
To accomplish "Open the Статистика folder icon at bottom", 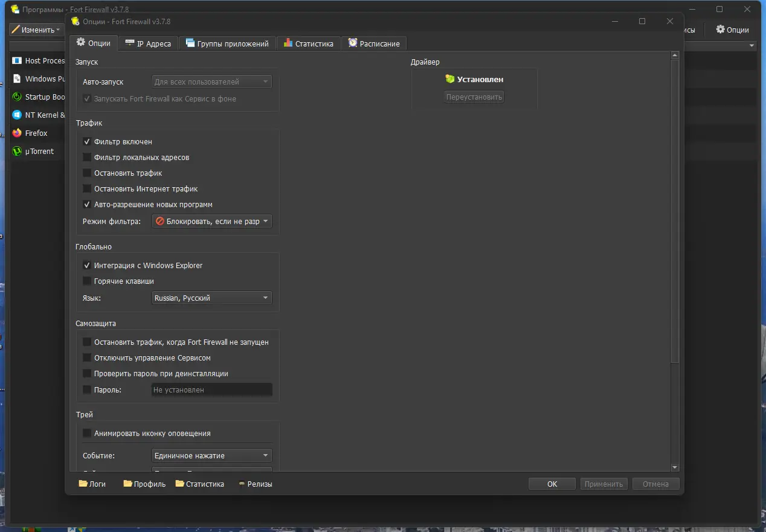I will pyautogui.click(x=180, y=484).
